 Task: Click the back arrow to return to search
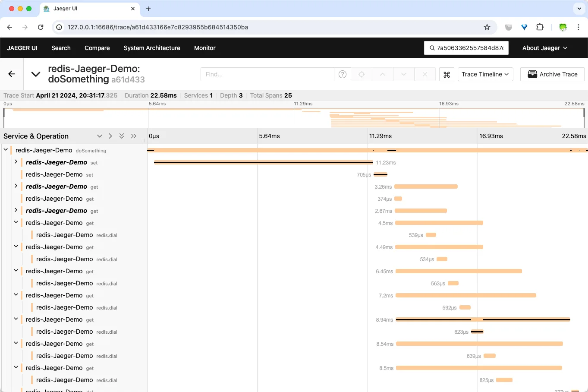(11, 74)
